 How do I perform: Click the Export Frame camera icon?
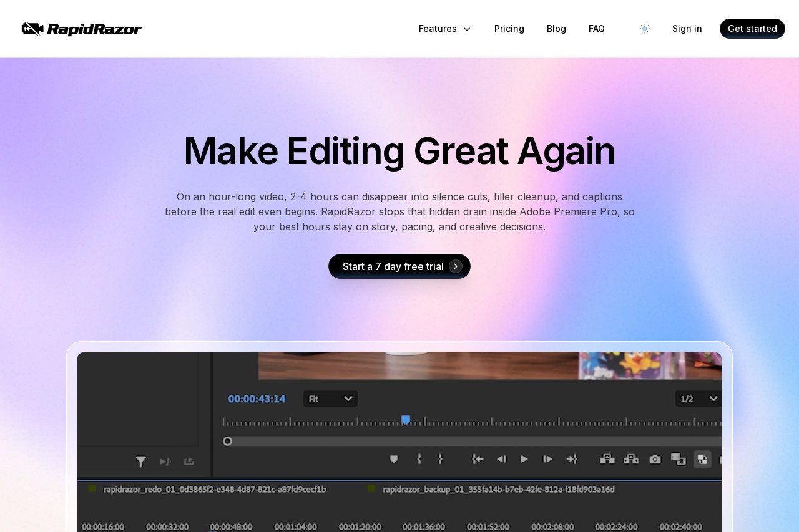[x=655, y=459]
